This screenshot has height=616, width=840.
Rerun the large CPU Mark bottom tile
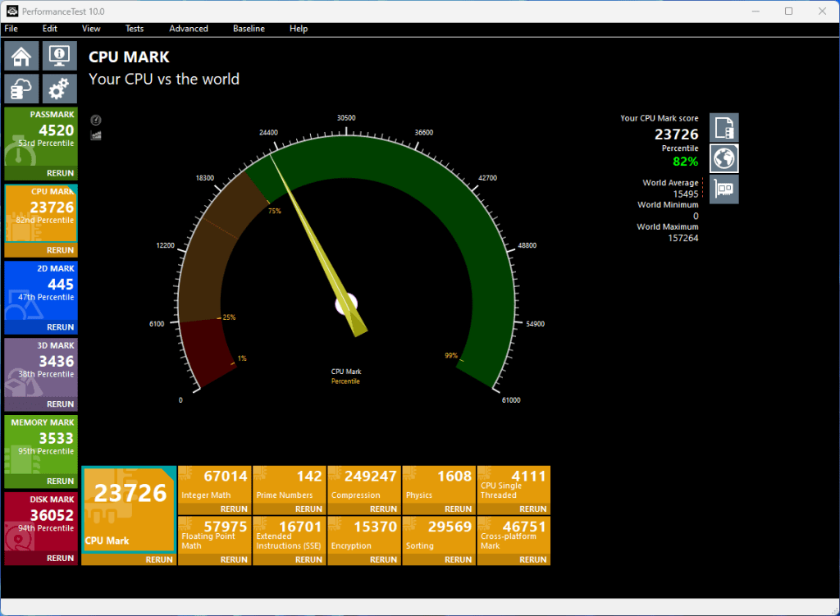[x=129, y=559]
